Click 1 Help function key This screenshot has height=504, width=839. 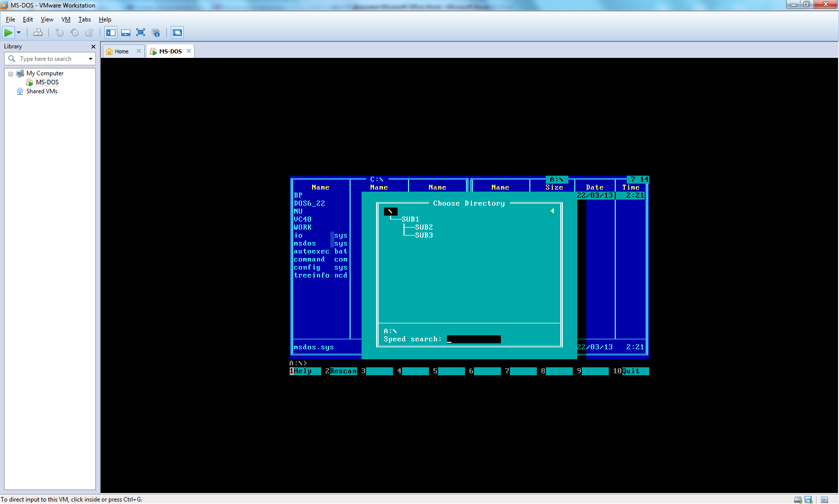coord(305,371)
